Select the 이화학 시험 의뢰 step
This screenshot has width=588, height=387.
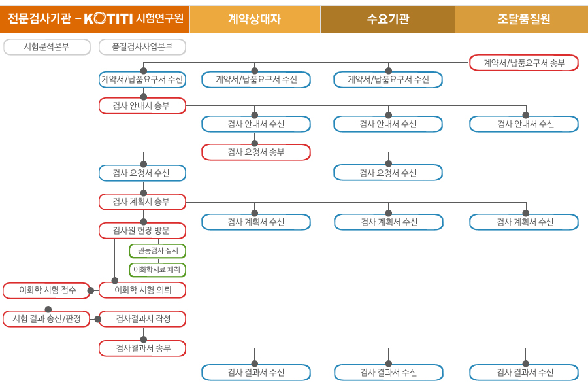coord(142,290)
